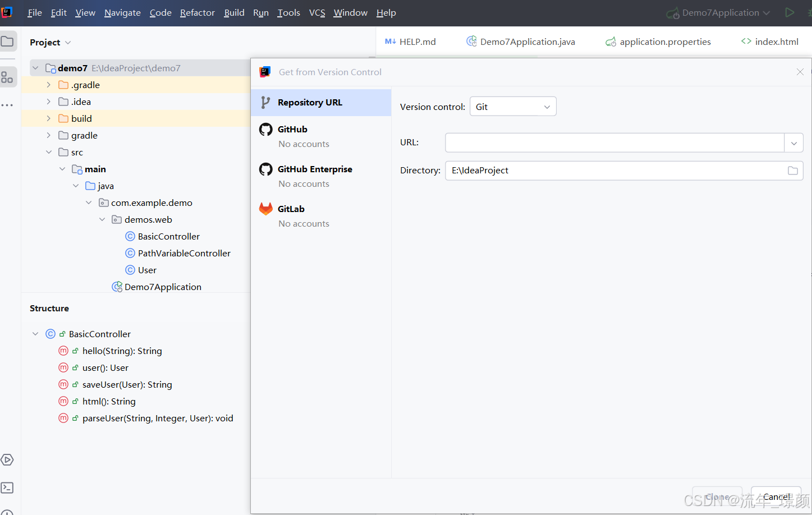Screen dimensions: 812x515
Task: Click the branch icon beside Repository URL
Action: pos(265,103)
